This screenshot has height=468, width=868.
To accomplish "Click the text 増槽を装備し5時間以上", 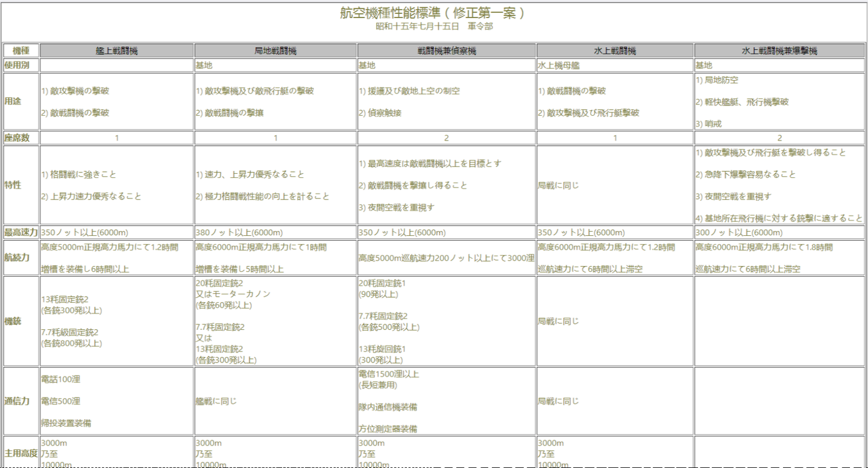I will (240, 269).
